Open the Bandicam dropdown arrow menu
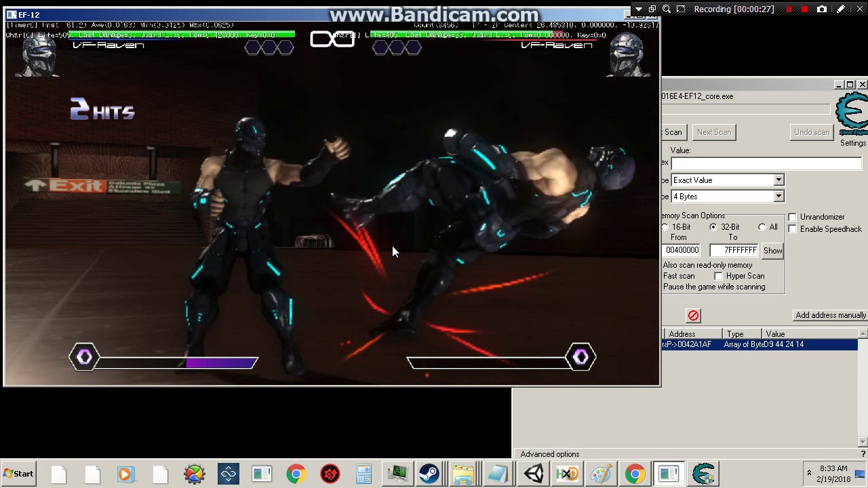 coord(638,9)
